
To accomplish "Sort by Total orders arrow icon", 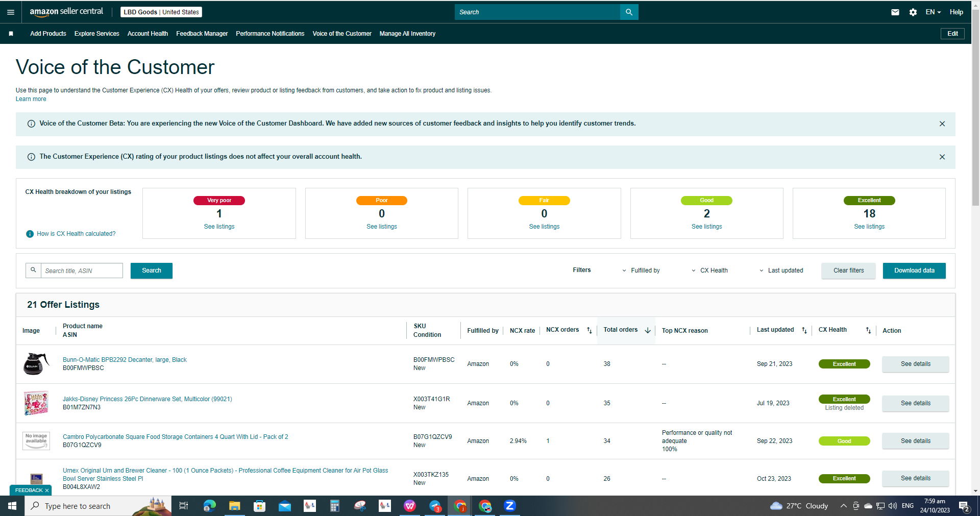I will coord(648,330).
